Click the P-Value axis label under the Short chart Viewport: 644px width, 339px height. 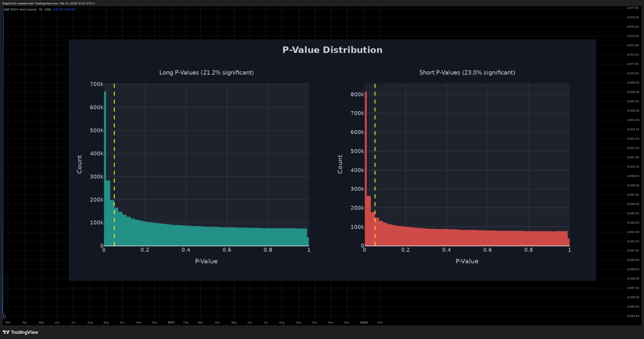pyautogui.click(x=467, y=261)
